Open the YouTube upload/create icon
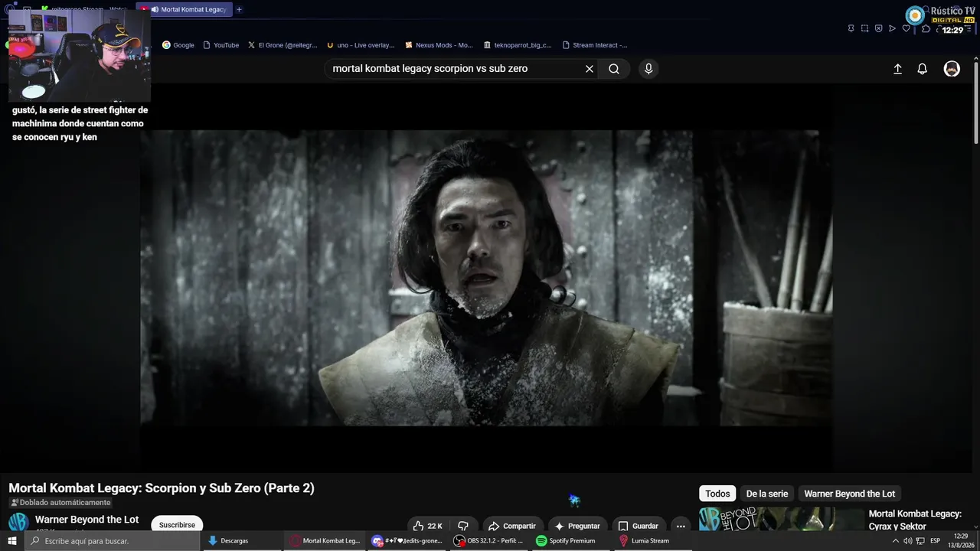The width and height of the screenshot is (980, 551). coord(898,69)
